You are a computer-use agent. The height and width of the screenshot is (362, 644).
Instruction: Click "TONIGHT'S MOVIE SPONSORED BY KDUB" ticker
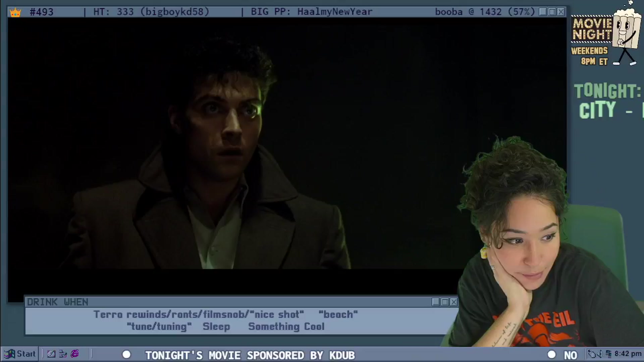point(250,355)
